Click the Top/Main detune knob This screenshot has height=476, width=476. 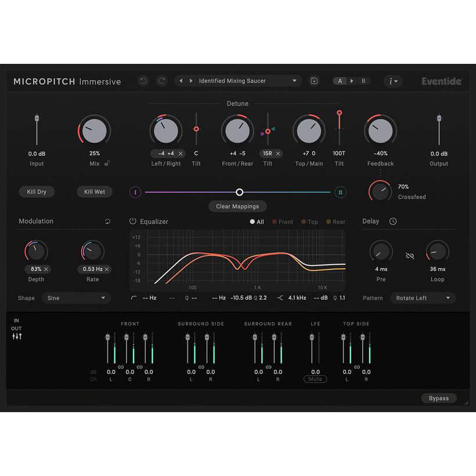tap(309, 131)
